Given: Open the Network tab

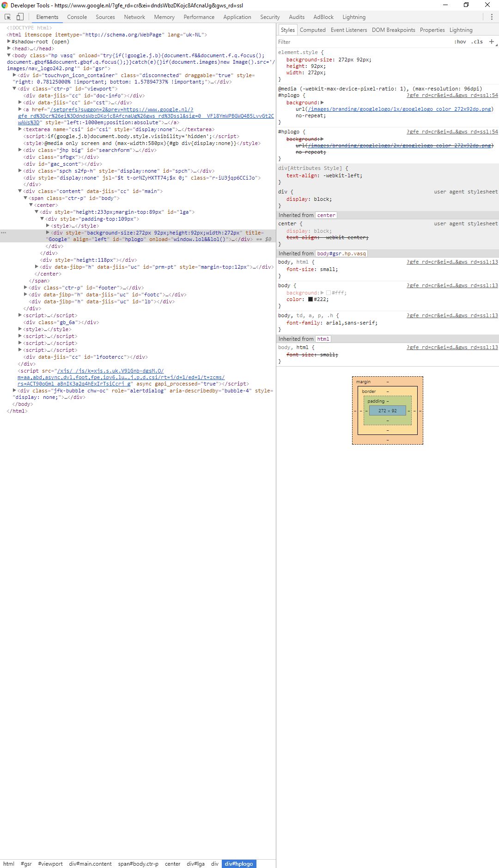Looking at the screenshot, I should click(x=134, y=17).
